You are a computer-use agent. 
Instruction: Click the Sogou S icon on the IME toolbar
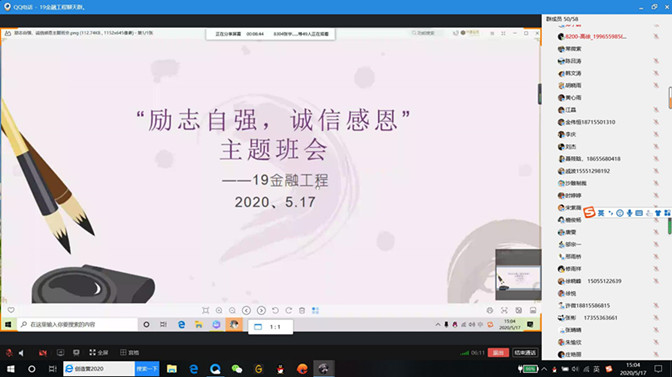pyautogui.click(x=589, y=212)
